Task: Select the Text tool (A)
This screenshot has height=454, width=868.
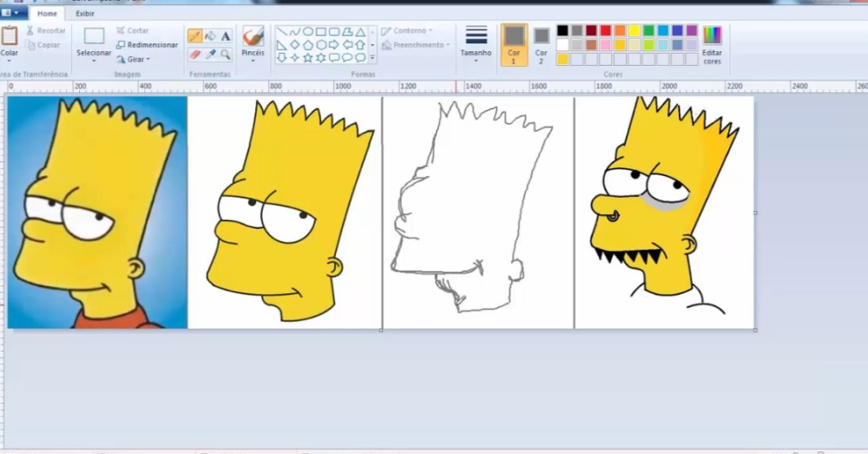Action: coord(226,36)
